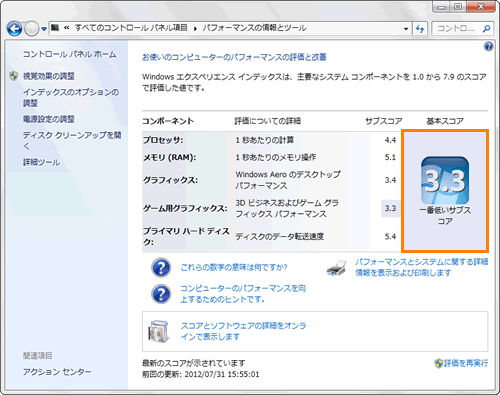Click the highlighted ゲーム用グラフィックス subscore 3.3
Viewport: 500px width, 395px height.
[391, 208]
